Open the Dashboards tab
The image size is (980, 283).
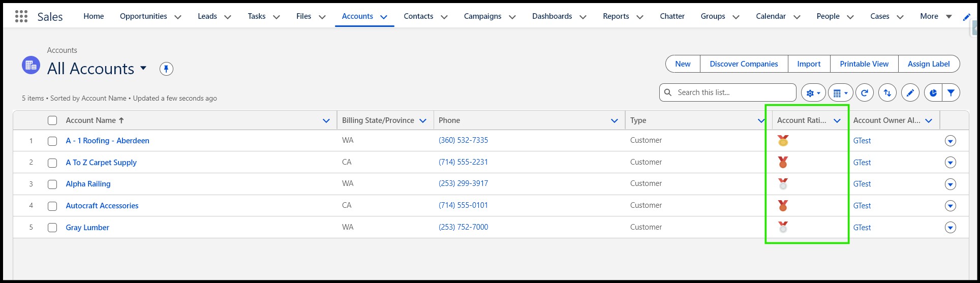tap(552, 16)
